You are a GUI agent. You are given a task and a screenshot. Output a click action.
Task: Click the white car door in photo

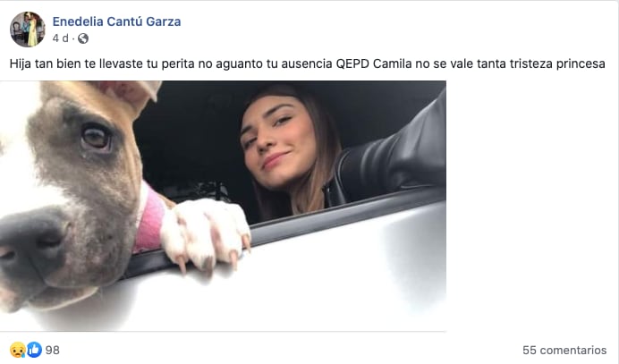[x=296, y=284]
